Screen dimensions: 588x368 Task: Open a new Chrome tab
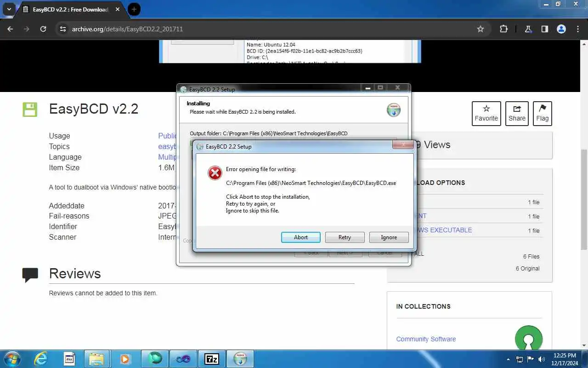[134, 9]
